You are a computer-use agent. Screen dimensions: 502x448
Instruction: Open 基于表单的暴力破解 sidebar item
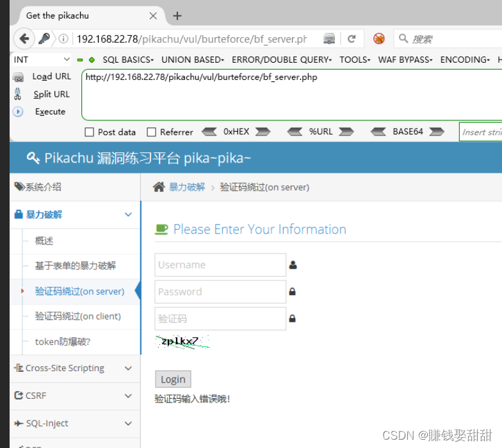point(76,266)
